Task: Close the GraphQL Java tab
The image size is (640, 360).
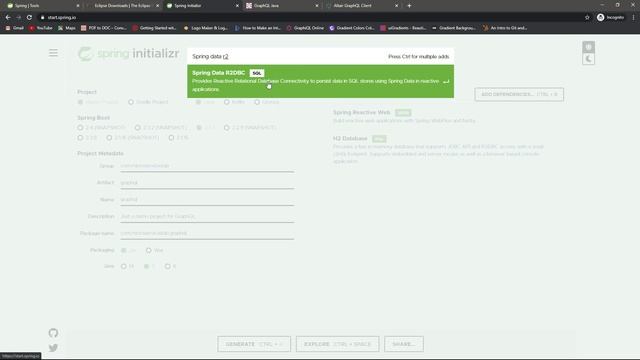Action: pos(316,6)
